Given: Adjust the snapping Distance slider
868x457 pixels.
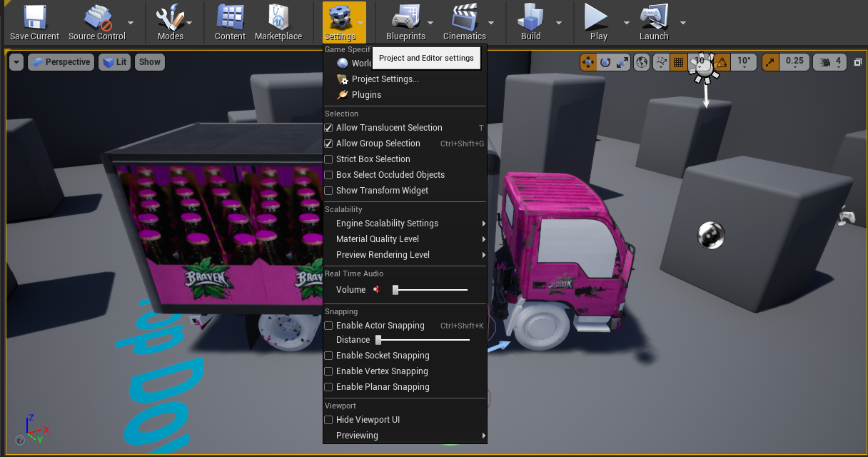Looking at the screenshot, I should [423, 340].
